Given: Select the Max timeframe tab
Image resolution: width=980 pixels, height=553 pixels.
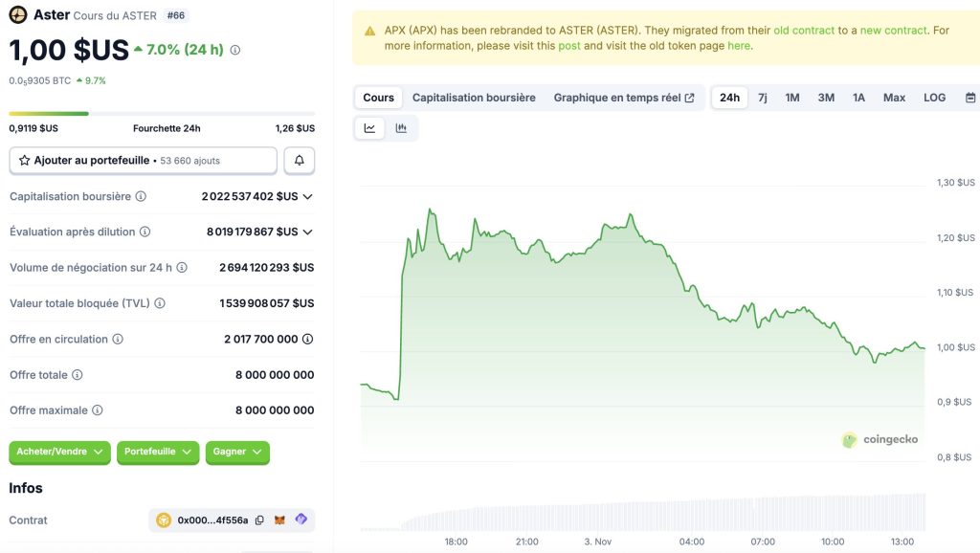Looking at the screenshot, I should click(x=894, y=97).
